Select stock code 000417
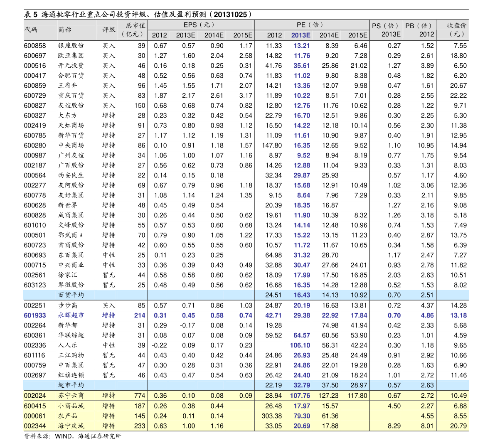 point(35,76)
